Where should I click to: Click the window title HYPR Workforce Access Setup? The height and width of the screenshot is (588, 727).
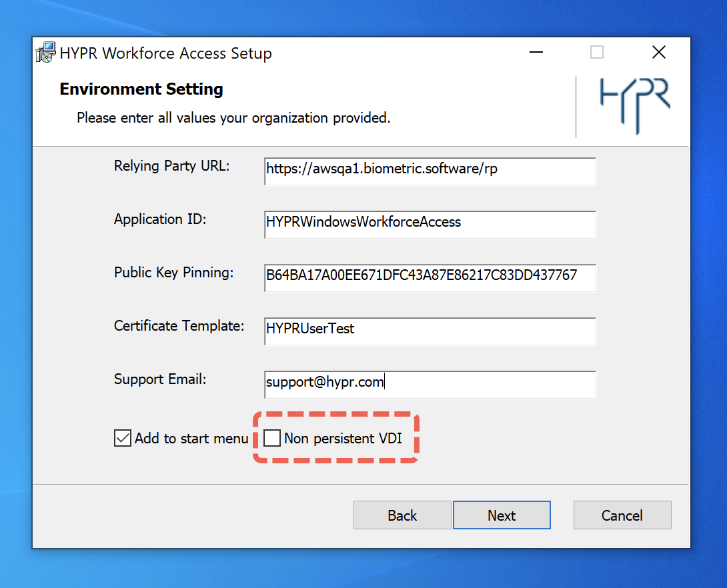click(165, 53)
